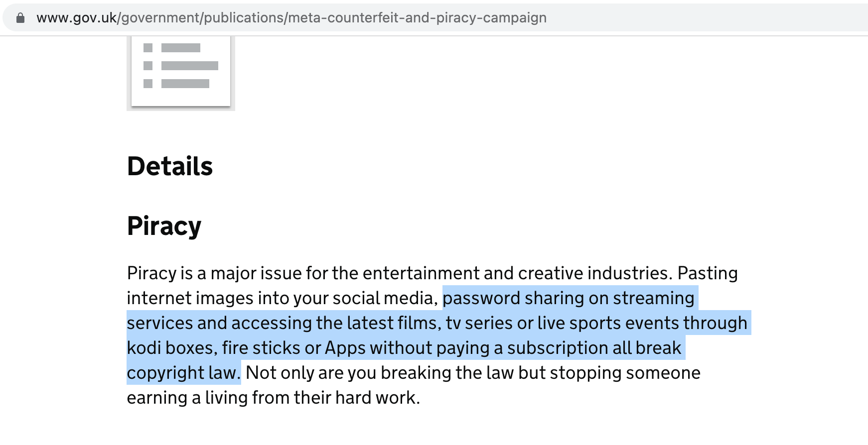Click the bottom grey line in the document thumbnail
This screenshot has width=868, height=445.
pyautogui.click(x=185, y=84)
